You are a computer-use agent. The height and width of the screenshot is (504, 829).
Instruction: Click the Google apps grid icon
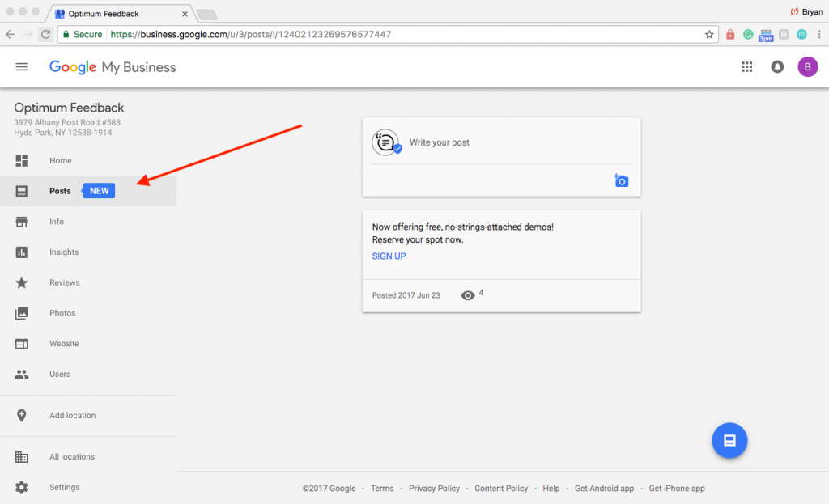tap(746, 67)
